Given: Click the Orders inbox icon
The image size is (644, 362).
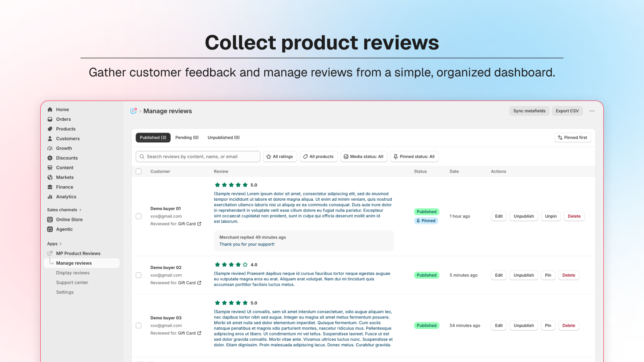Looking at the screenshot, I should 50,119.
